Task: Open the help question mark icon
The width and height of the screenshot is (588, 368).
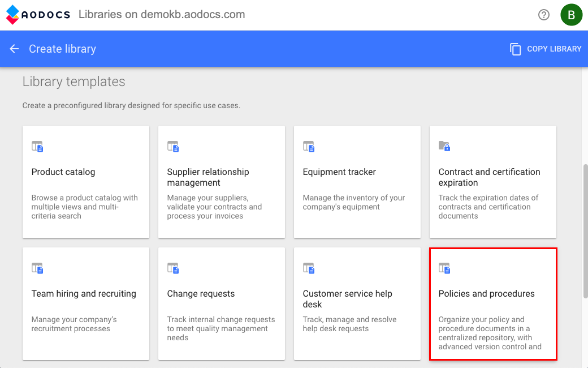Action: click(x=544, y=15)
